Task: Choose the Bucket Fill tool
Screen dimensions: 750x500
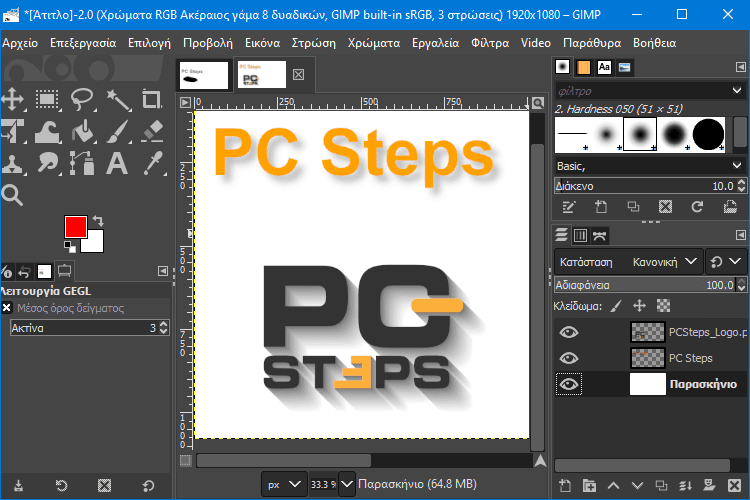Action: coord(83,131)
